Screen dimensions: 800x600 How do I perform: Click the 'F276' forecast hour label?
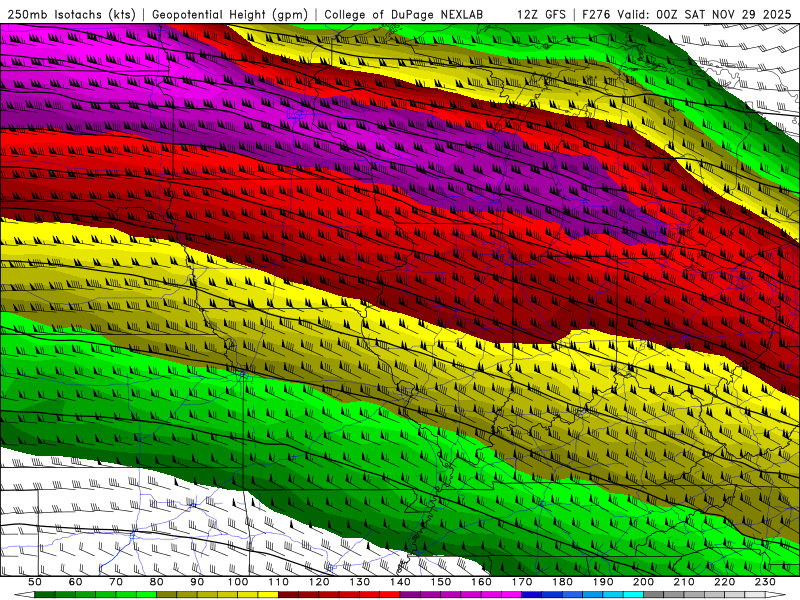point(597,14)
